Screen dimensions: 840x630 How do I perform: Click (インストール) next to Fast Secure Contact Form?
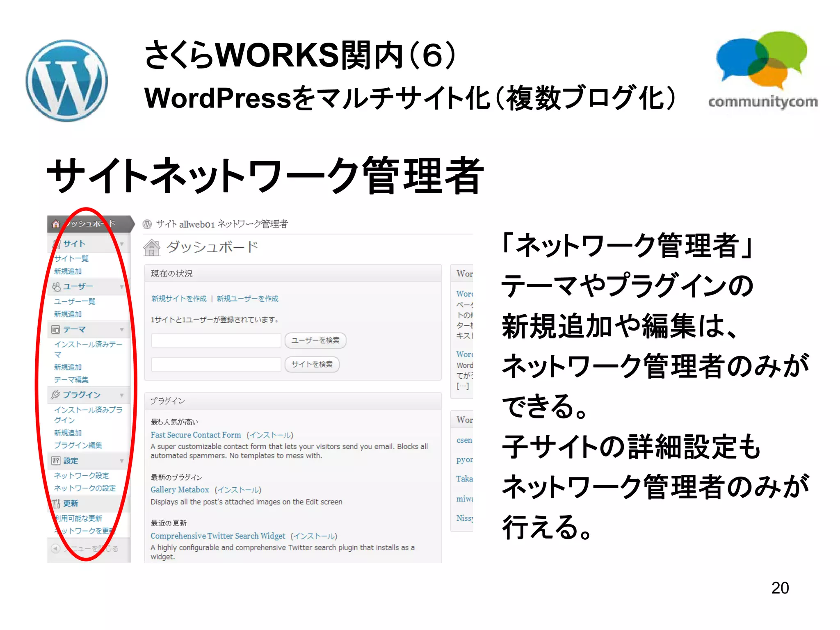pos(270,435)
